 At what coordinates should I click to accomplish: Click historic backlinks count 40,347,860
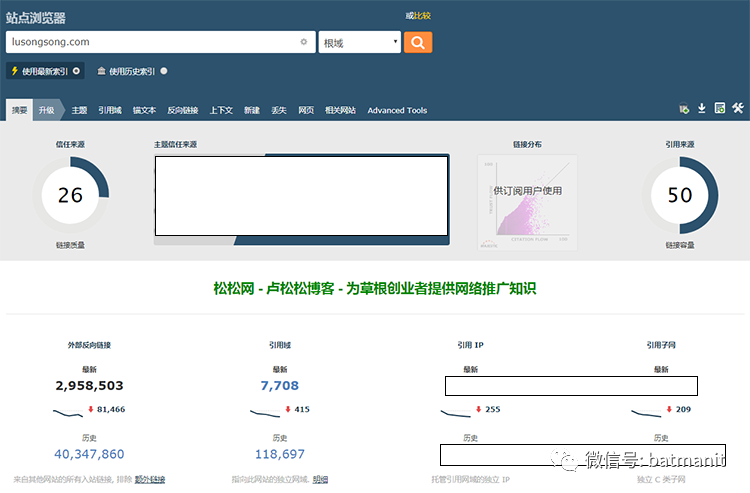pos(89,454)
